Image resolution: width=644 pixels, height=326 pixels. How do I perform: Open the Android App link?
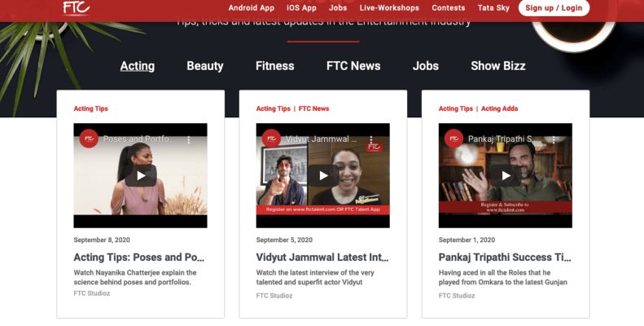coord(251,8)
